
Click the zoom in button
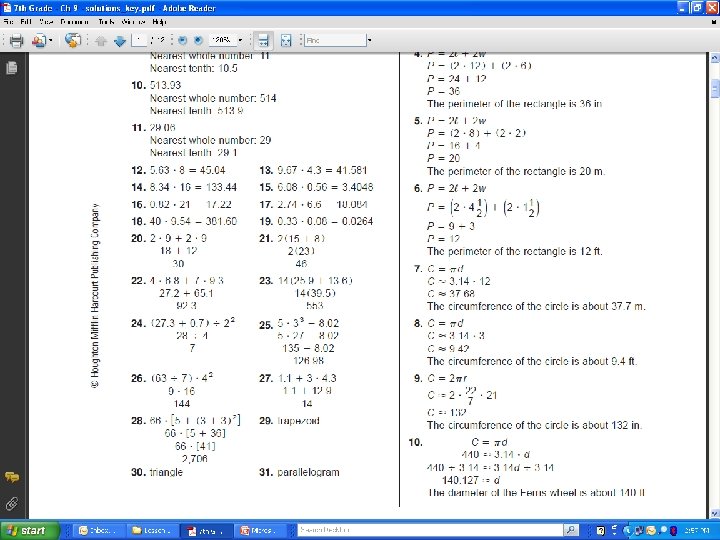(x=198, y=40)
